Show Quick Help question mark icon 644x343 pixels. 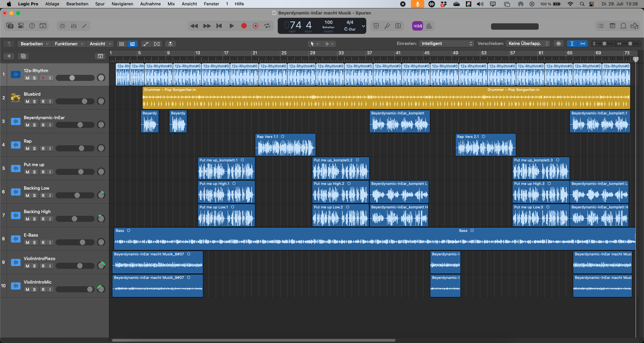pos(32,26)
